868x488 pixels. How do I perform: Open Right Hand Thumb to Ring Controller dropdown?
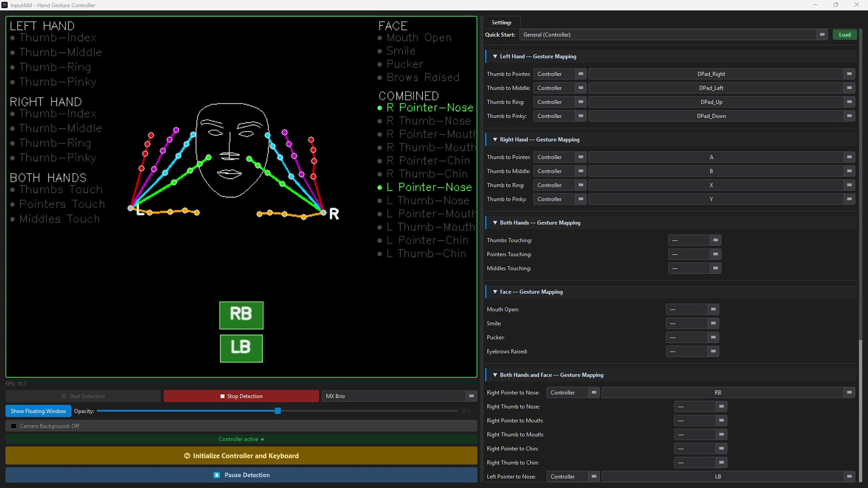click(560, 185)
